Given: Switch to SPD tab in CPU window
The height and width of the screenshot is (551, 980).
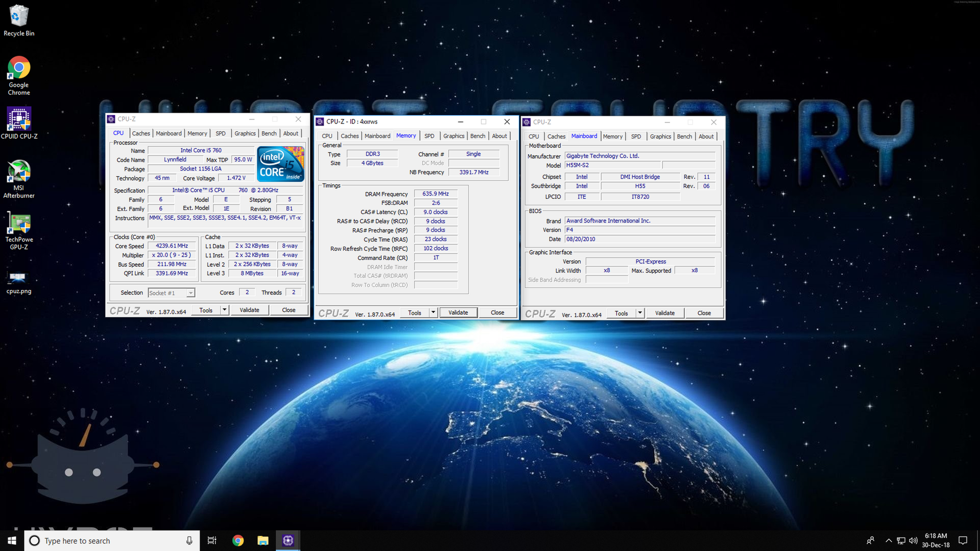Looking at the screenshot, I should (220, 133).
